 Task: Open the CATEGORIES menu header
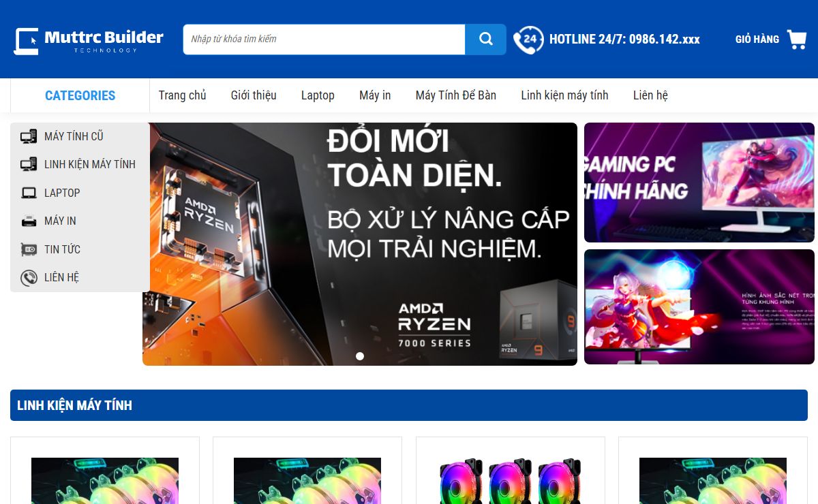coord(80,95)
